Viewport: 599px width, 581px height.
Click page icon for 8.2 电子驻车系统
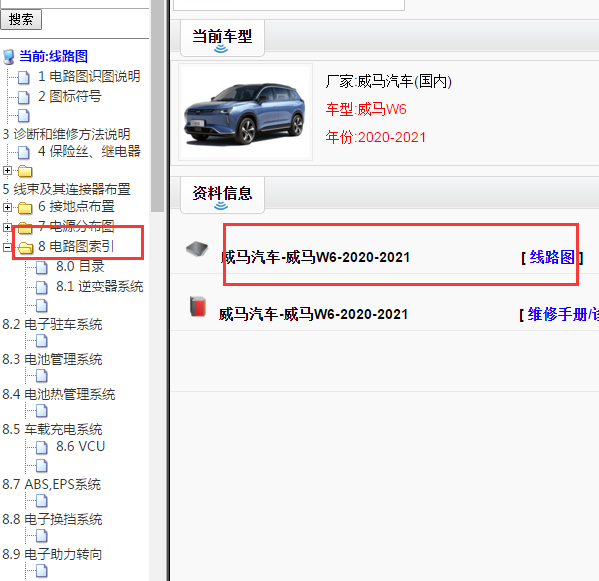(42, 306)
